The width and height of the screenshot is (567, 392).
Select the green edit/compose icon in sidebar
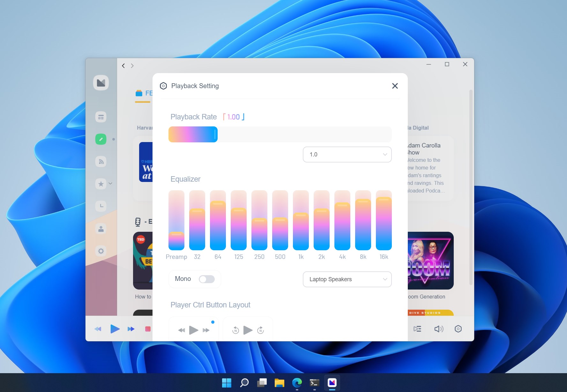click(x=101, y=139)
